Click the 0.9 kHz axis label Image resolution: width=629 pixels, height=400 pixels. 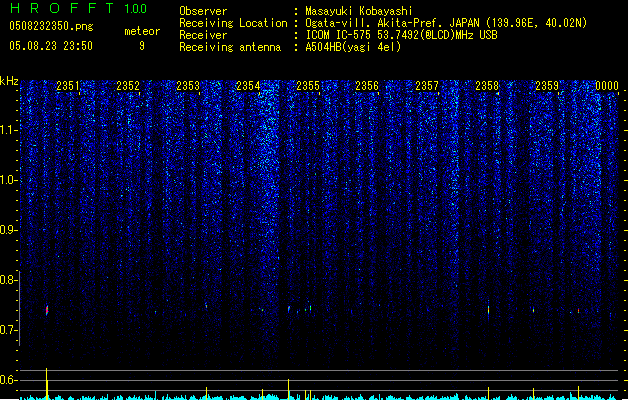[8, 230]
